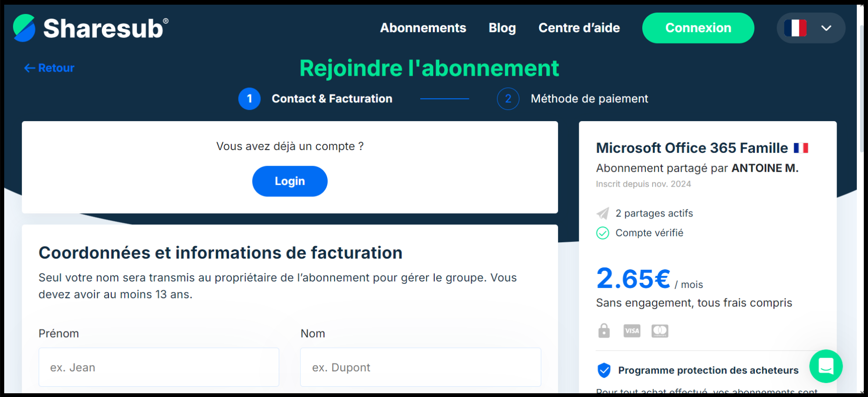Click the blue Login button
Viewport: 868px width, 397px height.
coord(290,181)
